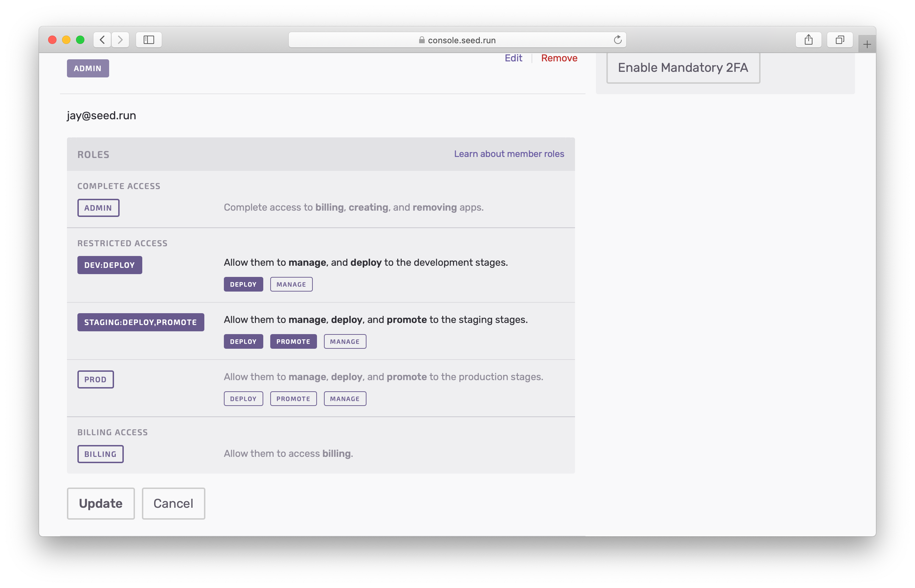This screenshot has width=915, height=588.
Task: Disable PROMOTE permission for staging stages
Action: 293,342
